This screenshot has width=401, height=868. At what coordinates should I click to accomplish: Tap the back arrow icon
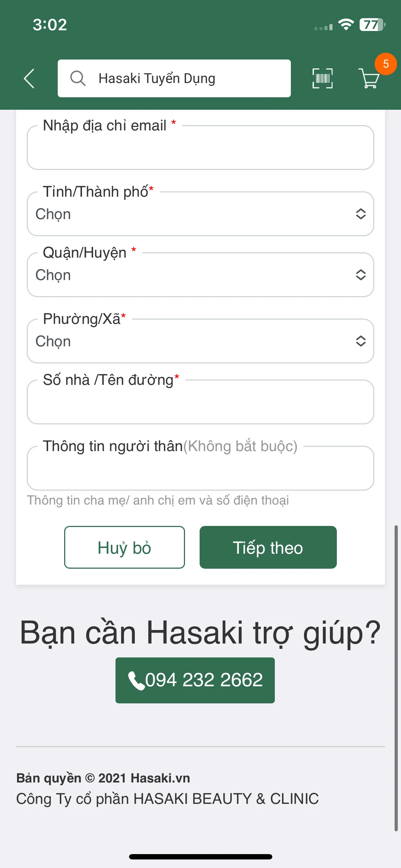tap(29, 78)
